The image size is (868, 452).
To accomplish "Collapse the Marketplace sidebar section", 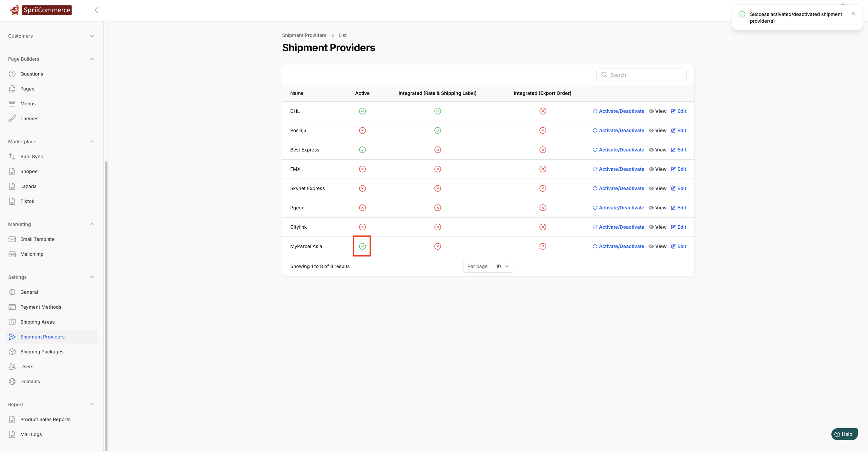I will (x=92, y=142).
